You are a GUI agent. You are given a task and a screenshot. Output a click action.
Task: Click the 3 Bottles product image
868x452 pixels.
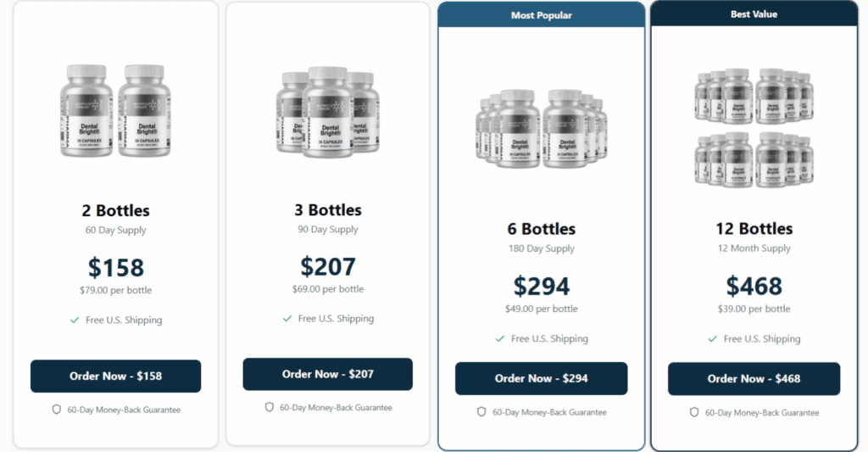(328, 112)
